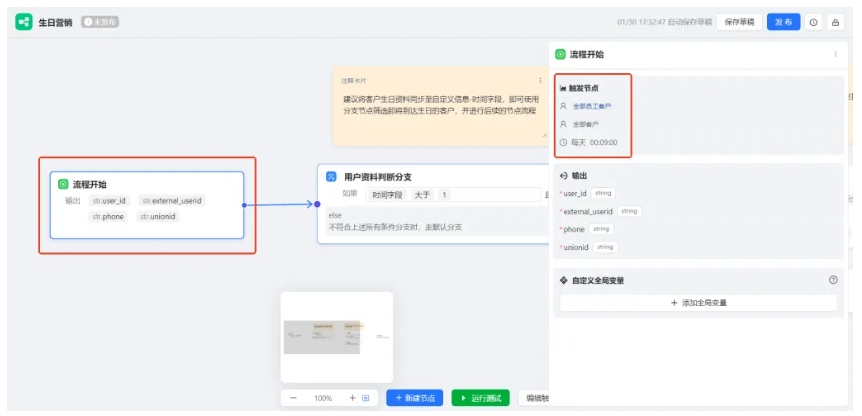The height and width of the screenshot is (416, 862).
Task: Click string tag next to phone
Action: (601, 229)
